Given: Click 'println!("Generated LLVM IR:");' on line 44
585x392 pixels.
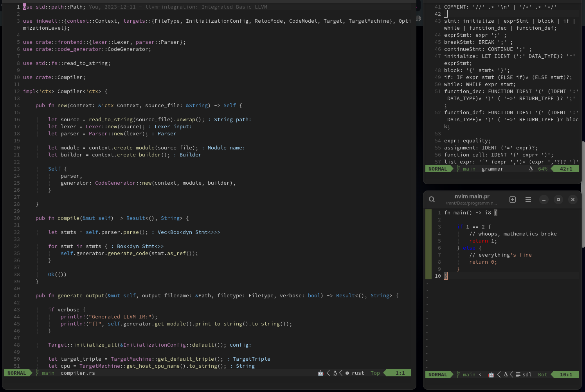Looking at the screenshot, I should (109, 317).
